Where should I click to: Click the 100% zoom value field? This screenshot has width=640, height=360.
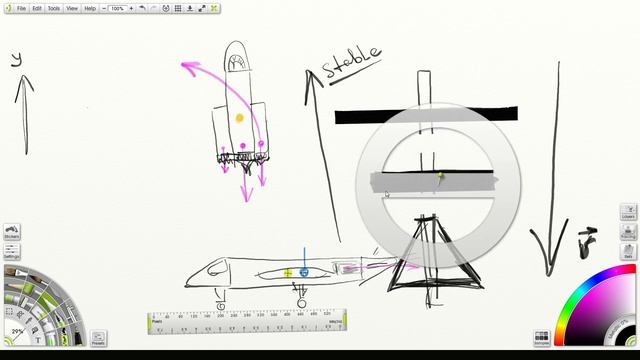click(x=118, y=8)
